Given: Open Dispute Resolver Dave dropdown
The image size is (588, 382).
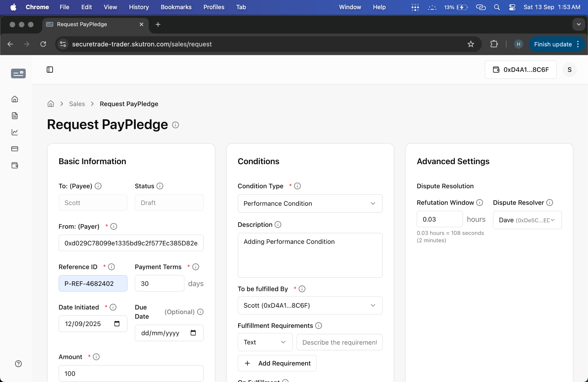Looking at the screenshot, I should point(527,220).
